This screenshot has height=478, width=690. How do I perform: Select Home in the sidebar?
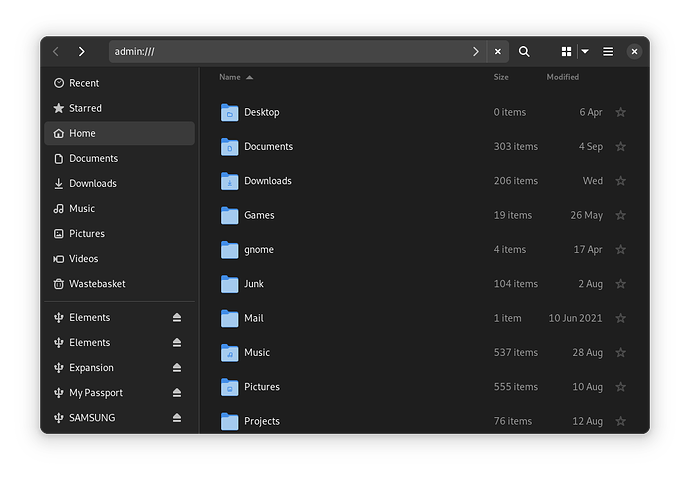point(120,133)
